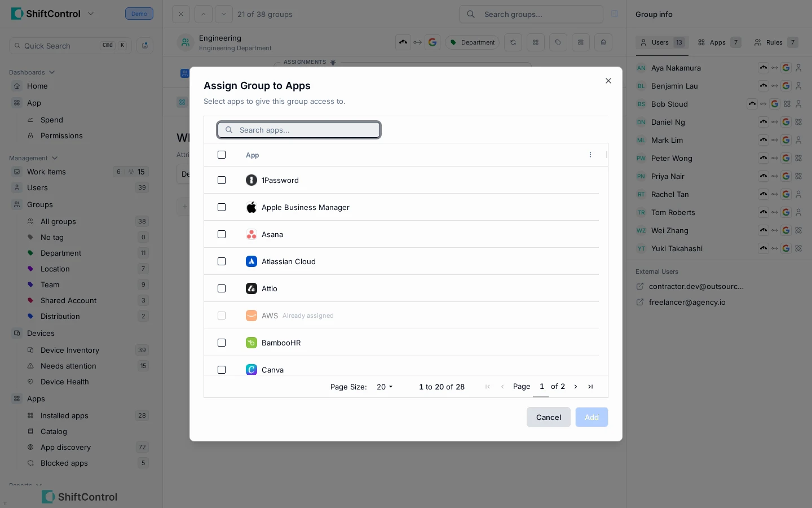Go to the next page of apps
This screenshot has height=508, width=812.
(x=576, y=387)
